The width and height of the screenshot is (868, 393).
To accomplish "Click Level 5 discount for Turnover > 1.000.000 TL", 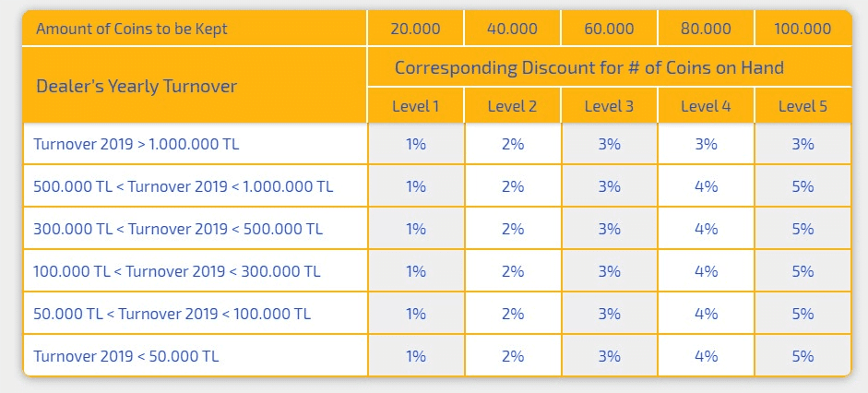I will pyautogui.click(x=803, y=144).
